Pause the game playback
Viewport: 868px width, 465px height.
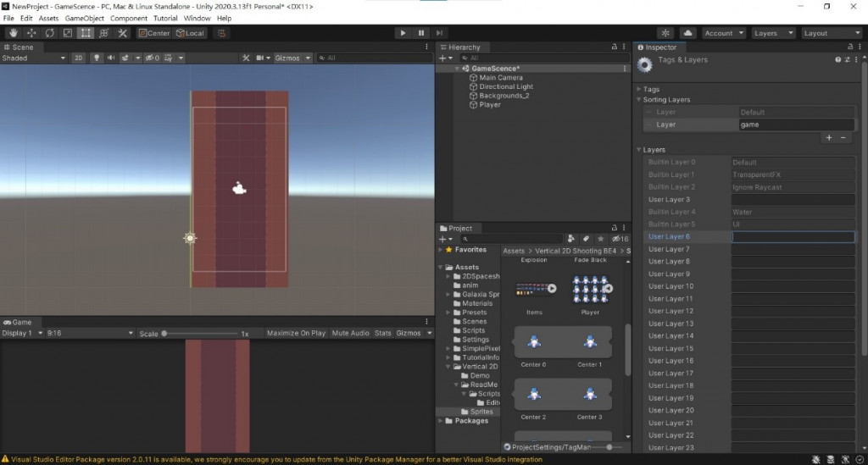tap(420, 33)
